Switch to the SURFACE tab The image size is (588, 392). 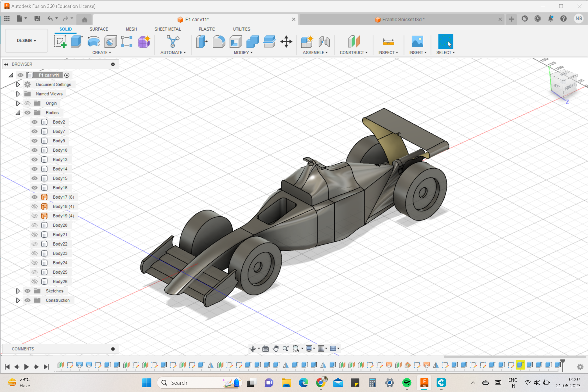pos(99,29)
